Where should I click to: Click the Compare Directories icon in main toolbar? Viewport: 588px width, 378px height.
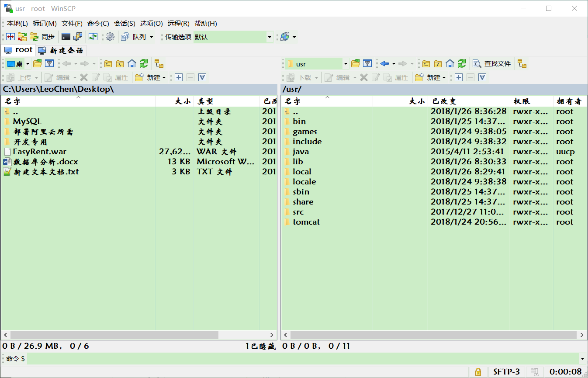10,37
